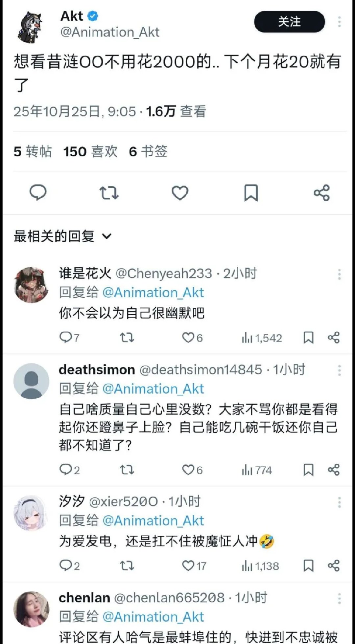This screenshot has width=355, height=644.
Task: Open deathsimon's default profile avatar
Action: (31, 381)
